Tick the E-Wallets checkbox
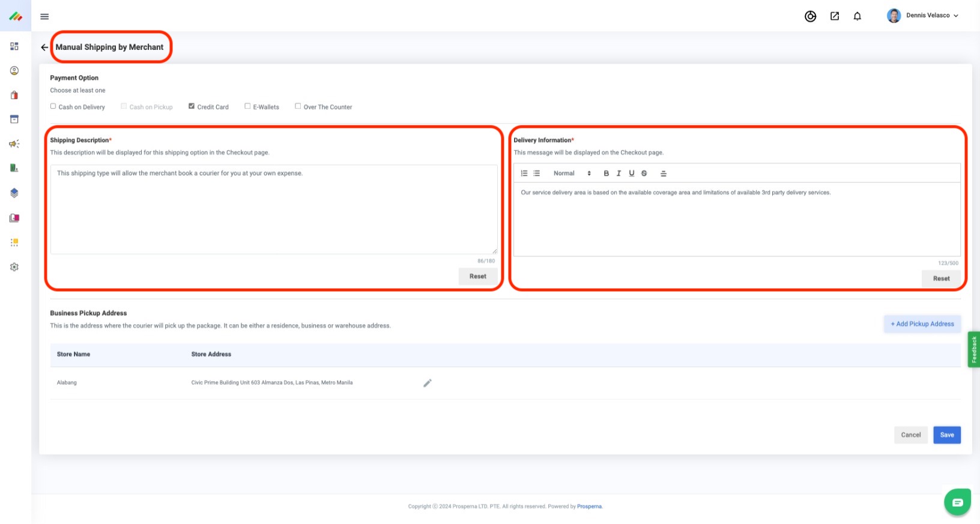Viewport: 980px width, 524px height. [247, 106]
